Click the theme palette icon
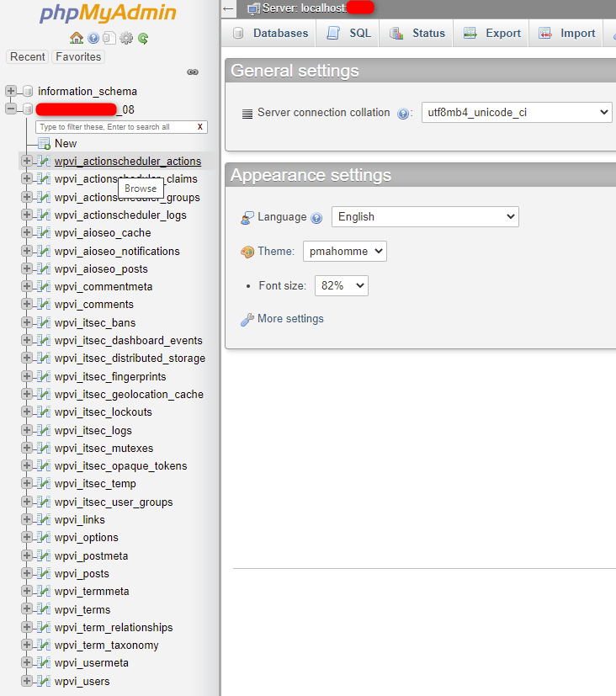Screen dimensions: 616x696 click(x=247, y=252)
